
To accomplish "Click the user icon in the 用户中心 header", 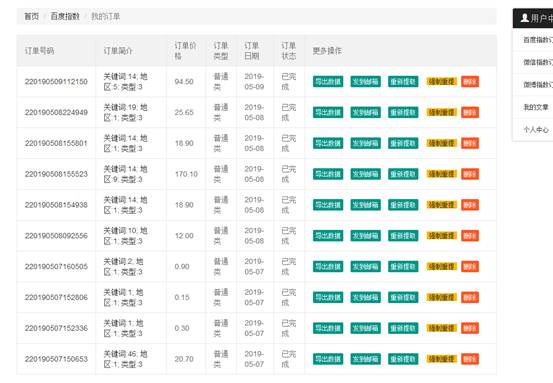I will pos(524,18).
